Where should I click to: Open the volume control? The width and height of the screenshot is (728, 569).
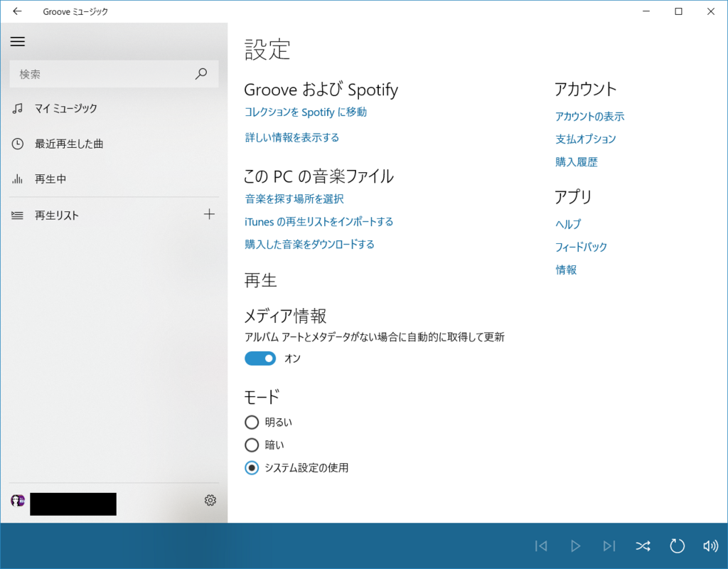(711, 546)
